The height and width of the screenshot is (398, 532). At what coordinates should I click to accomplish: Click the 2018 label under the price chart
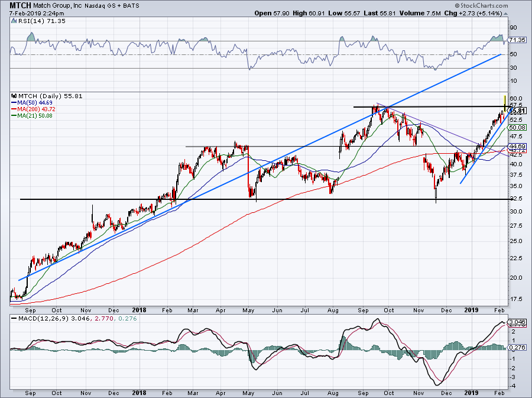[x=139, y=310]
